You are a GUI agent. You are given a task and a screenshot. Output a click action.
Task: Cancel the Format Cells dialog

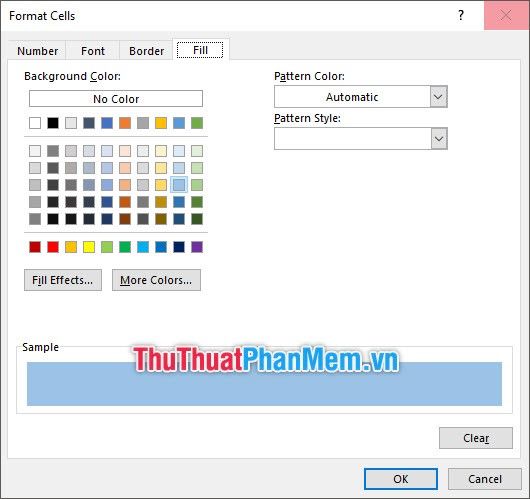tap(485, 479)
